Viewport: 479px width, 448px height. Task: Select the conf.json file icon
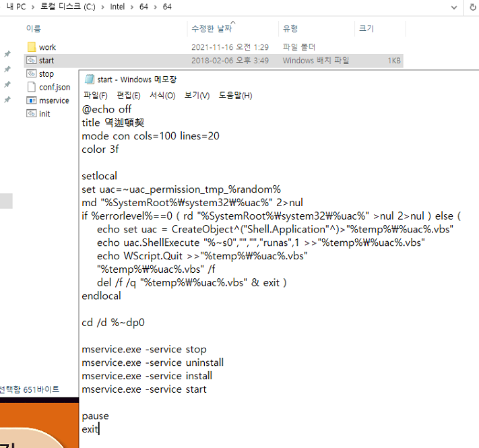[32, 87]
